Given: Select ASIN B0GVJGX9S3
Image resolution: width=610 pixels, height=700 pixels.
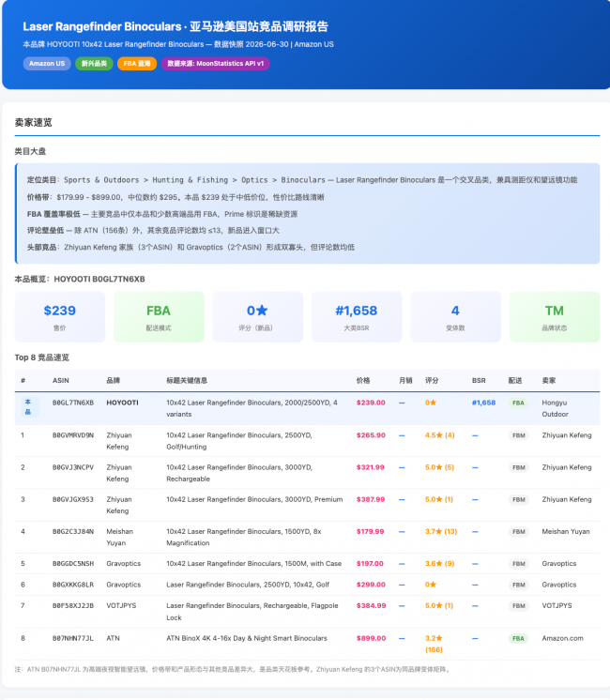Looking at the screenshot, I should point(73,499).
